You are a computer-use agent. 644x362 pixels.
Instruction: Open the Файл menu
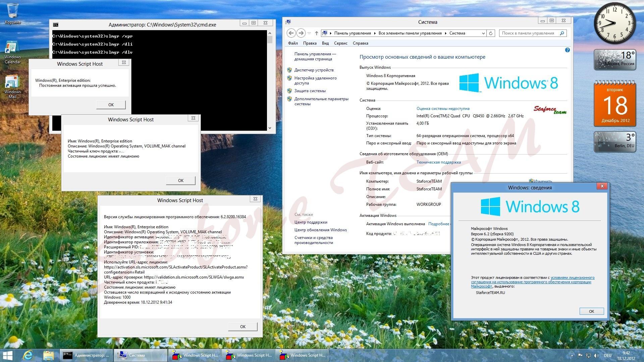point(293,43)
